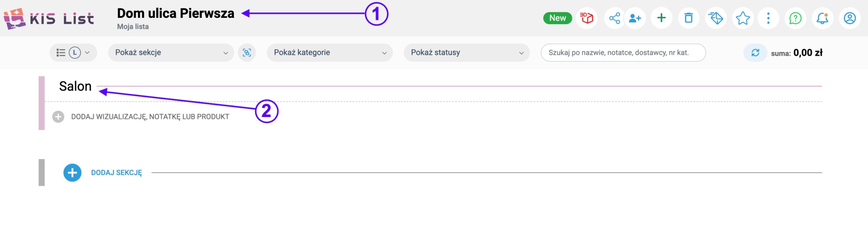The height and width of the screenshot is (225, 868).
Task: Click the trash delete icon
Action: pyautogui.click(x=688, y=18)
